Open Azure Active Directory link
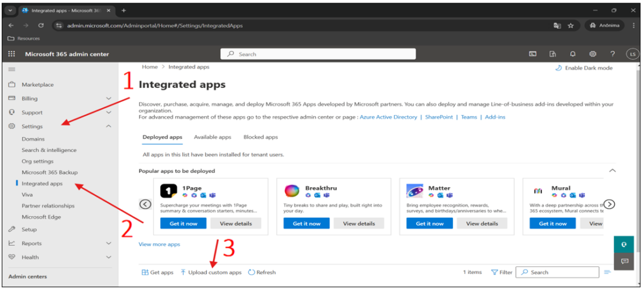 (x=388, y=117)
